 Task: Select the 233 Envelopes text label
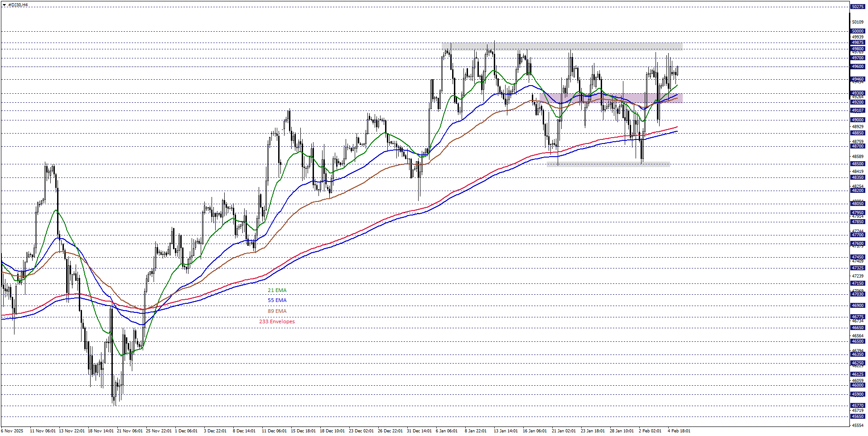click(x=277, y=321)
